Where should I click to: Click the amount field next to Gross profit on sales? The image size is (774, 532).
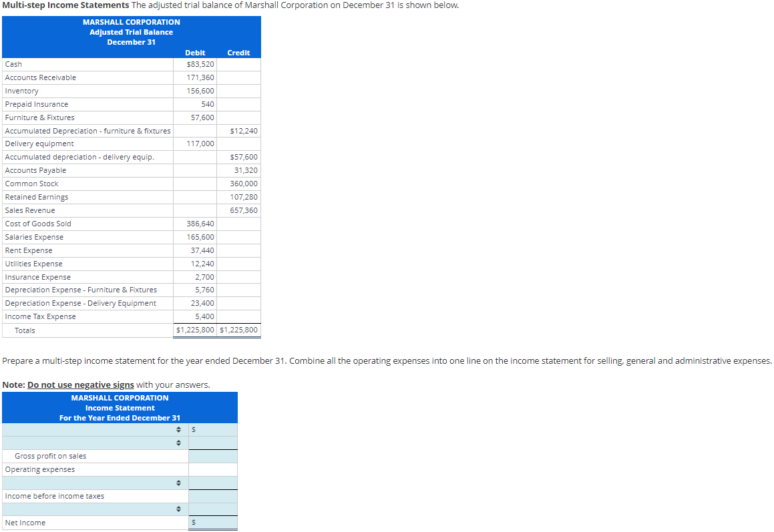pyautogui.click(x=212, y=455)
